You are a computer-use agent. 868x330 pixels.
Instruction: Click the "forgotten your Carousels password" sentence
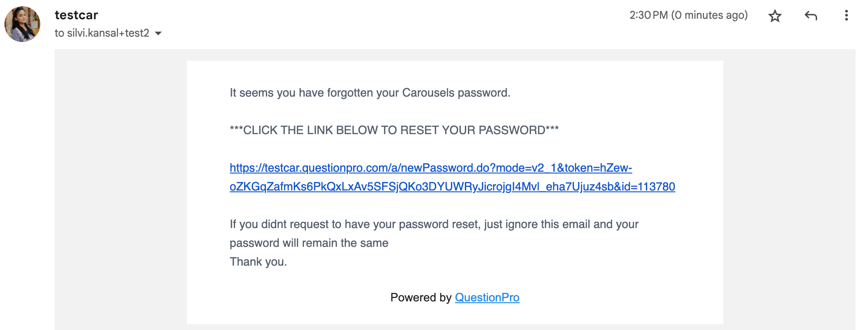(x=370, y=93)
